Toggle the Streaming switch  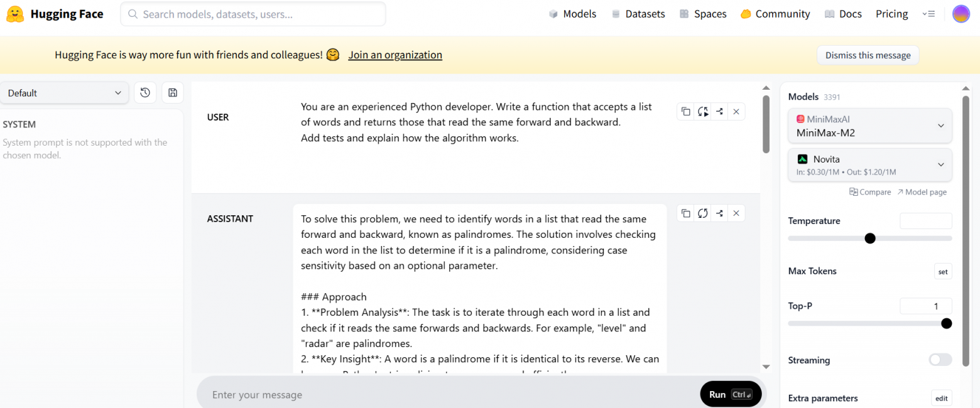point(940,360)
